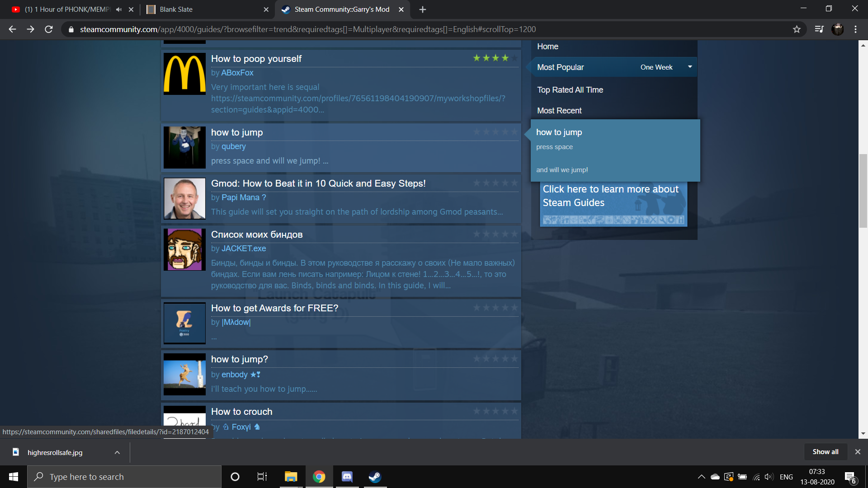Open author ABoxFox profile link
This screenshot has width=868, height=488.
click(237, 73)
